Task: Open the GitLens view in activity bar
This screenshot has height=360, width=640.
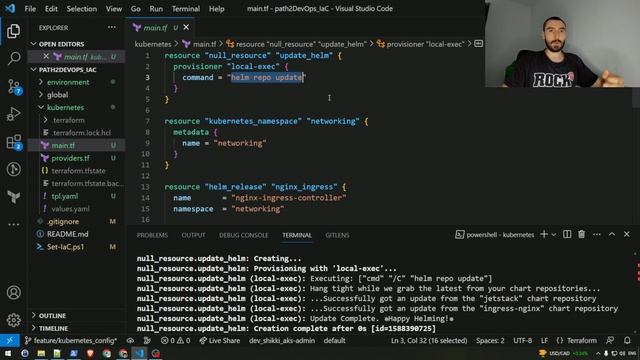Action: coord(13,169)
